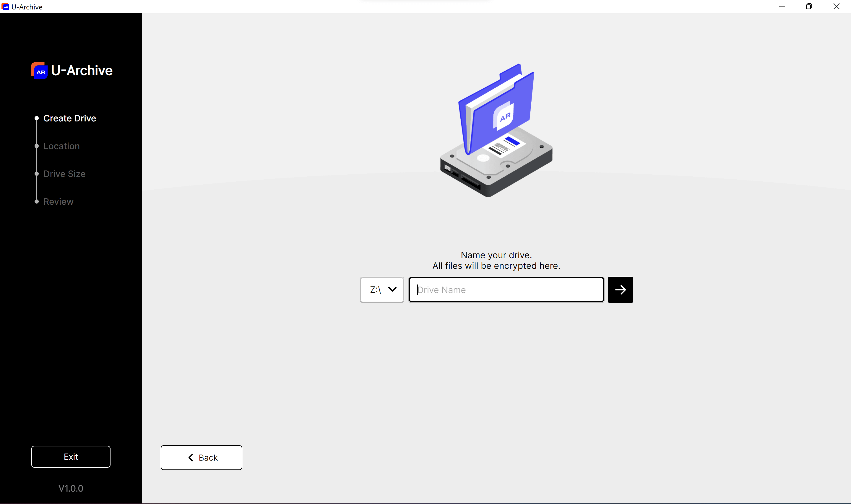Toggle the Location step in sidebar
Image resolution: width=851 pixels, height=504 pixels.
pos(61,146)
